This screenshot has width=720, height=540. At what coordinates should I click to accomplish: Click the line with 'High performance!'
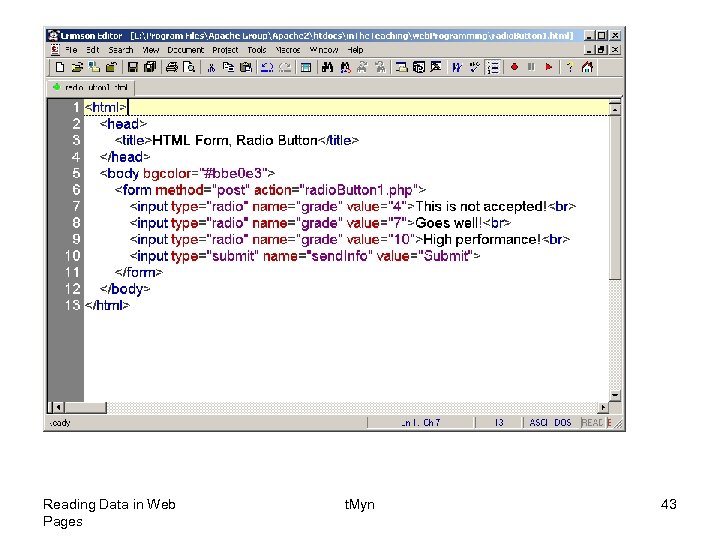(x=350, y=240)
